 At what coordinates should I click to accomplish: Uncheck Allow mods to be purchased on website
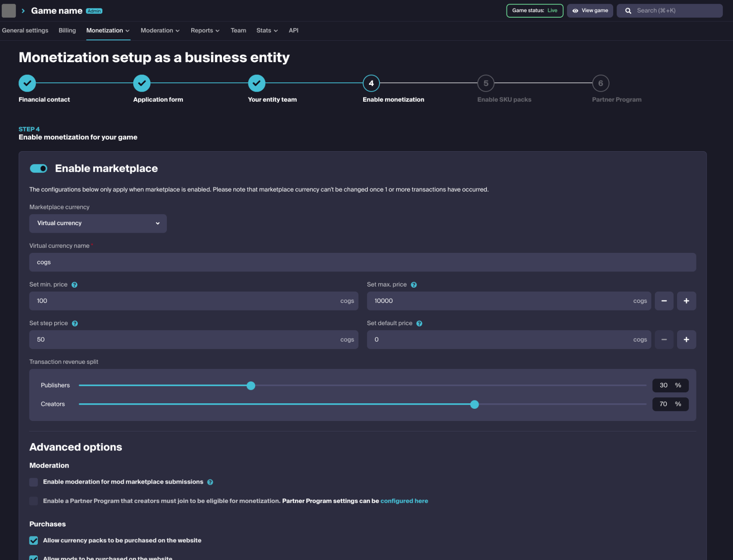coord(34,558)
